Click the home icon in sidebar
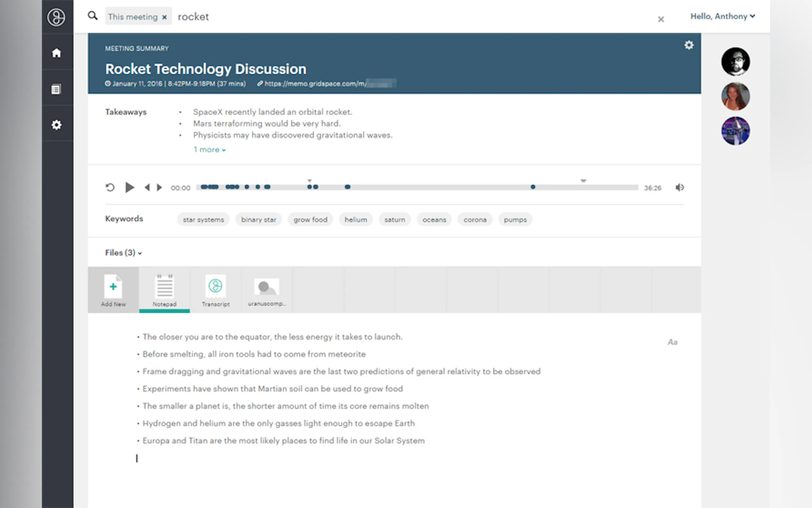Screen dimensions: 812x508 (x=56, y=53)
